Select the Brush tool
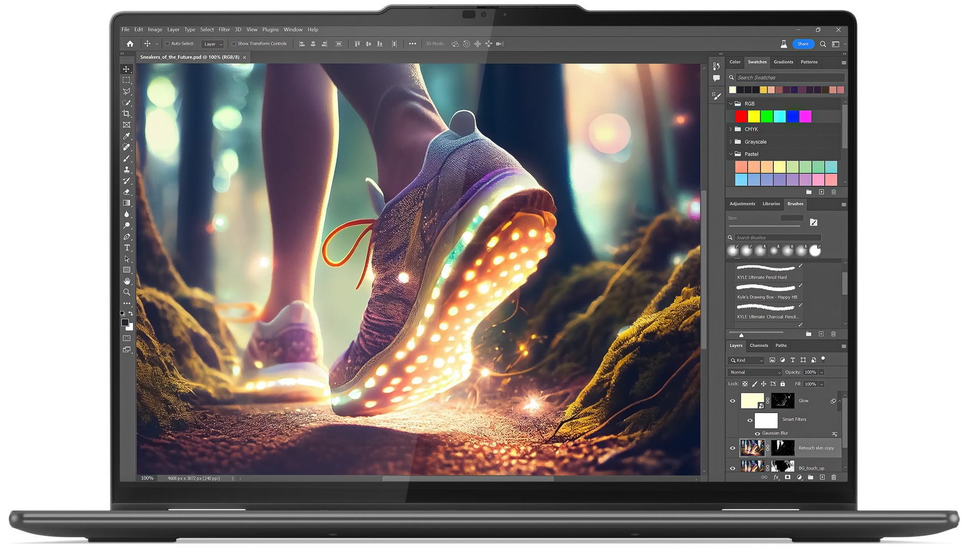 click(x=127, y=159)
